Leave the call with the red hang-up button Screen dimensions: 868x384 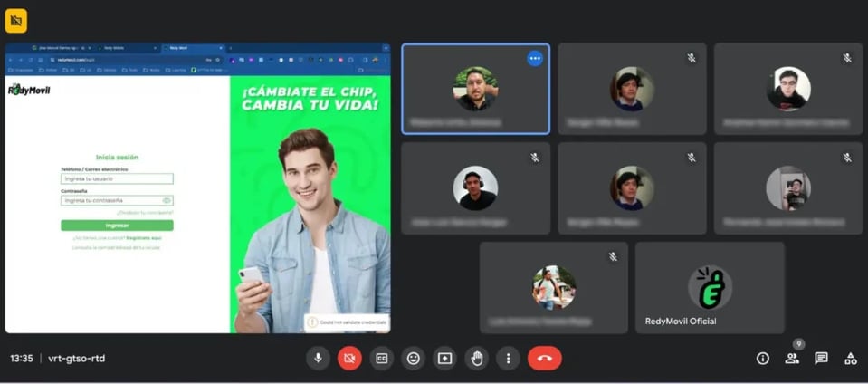tap(545, 359)
